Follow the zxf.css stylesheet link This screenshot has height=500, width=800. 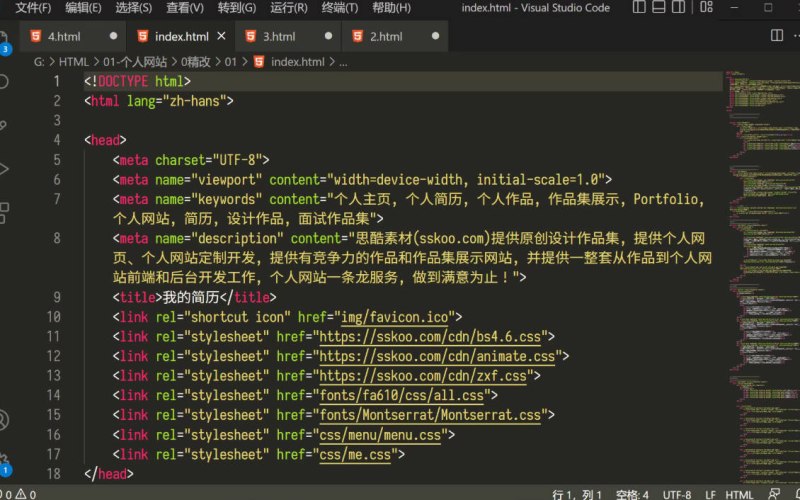422,376
